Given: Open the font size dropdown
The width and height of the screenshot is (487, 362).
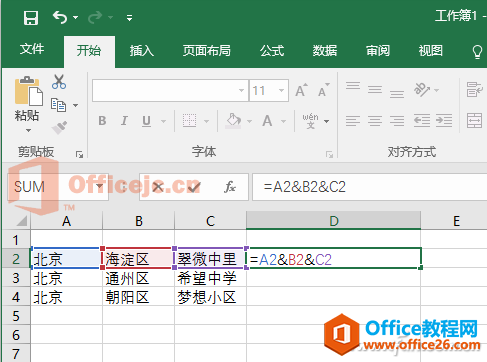Looking at the screenshot, I should coord(281,90).
